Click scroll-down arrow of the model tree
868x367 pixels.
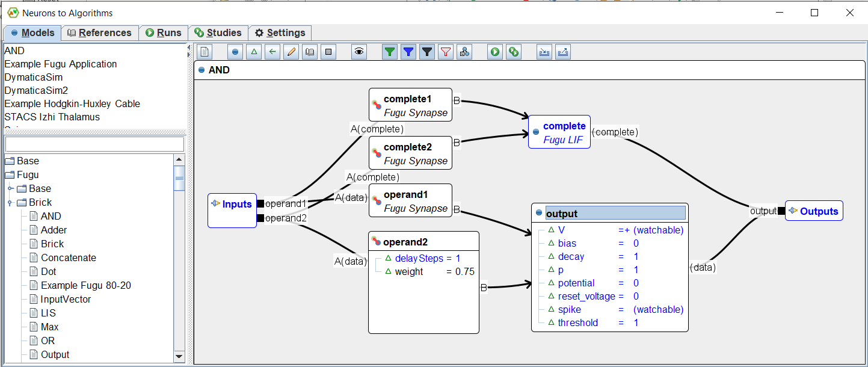179,356
